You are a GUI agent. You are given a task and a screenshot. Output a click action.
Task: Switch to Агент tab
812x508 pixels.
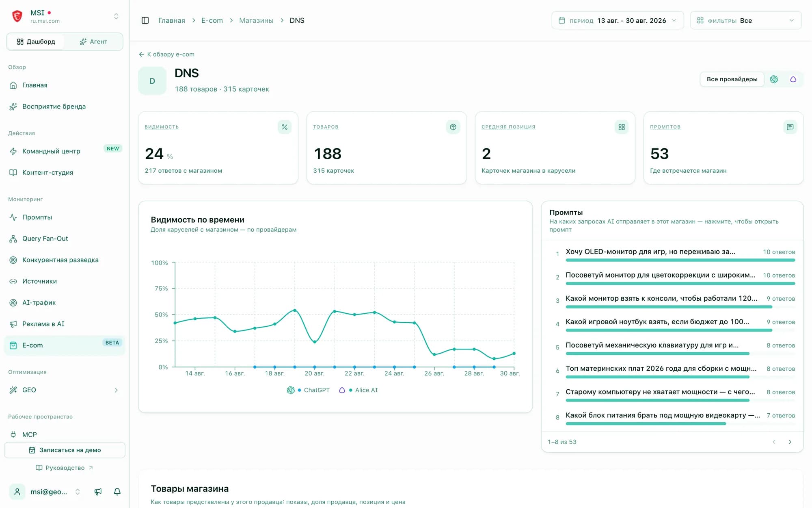coord(93,41)
